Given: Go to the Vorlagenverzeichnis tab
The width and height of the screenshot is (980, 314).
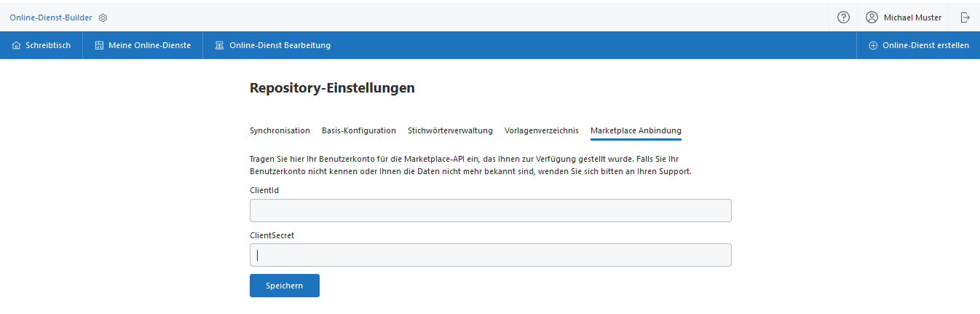Looking at the screenshot, I should [x=542, y=130].
